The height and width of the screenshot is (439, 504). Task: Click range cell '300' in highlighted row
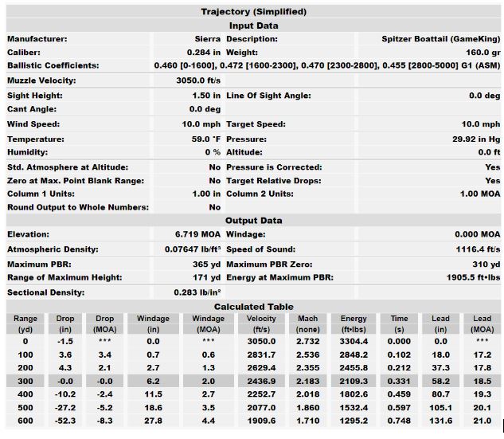tap(25, 382)
